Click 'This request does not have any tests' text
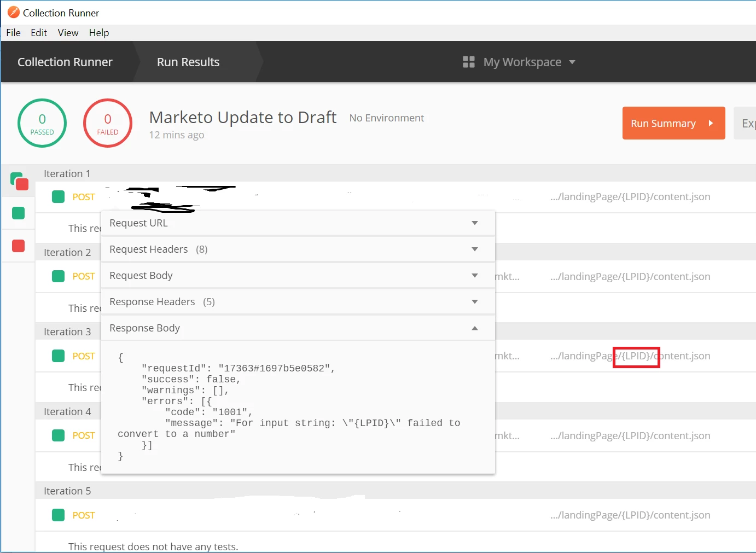756x553 pixels. 153,546
